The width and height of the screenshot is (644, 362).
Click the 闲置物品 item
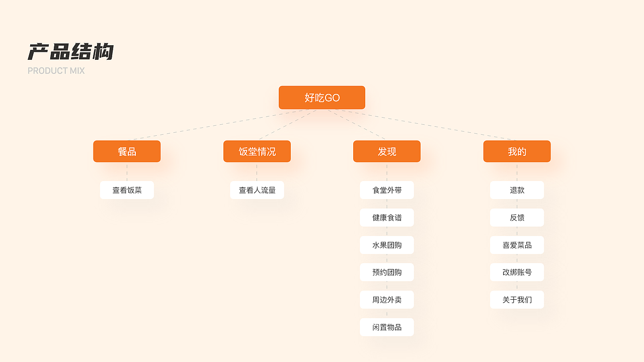pyautogui.click(x=387, y=327)
